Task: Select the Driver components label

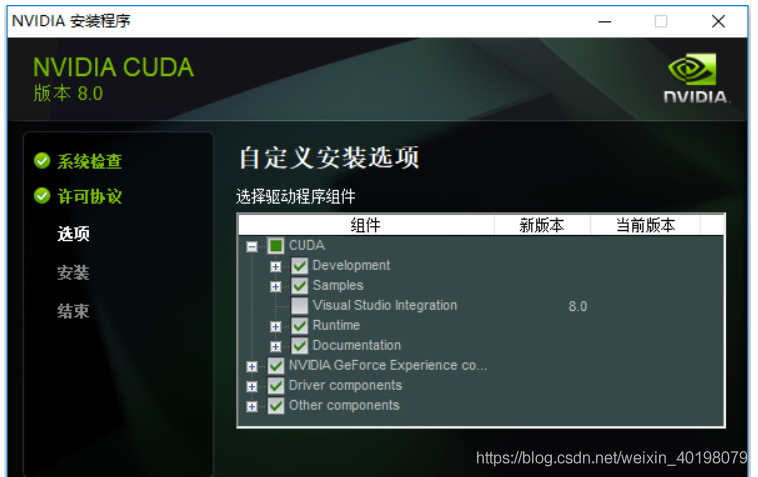Action: pos(345,385)
